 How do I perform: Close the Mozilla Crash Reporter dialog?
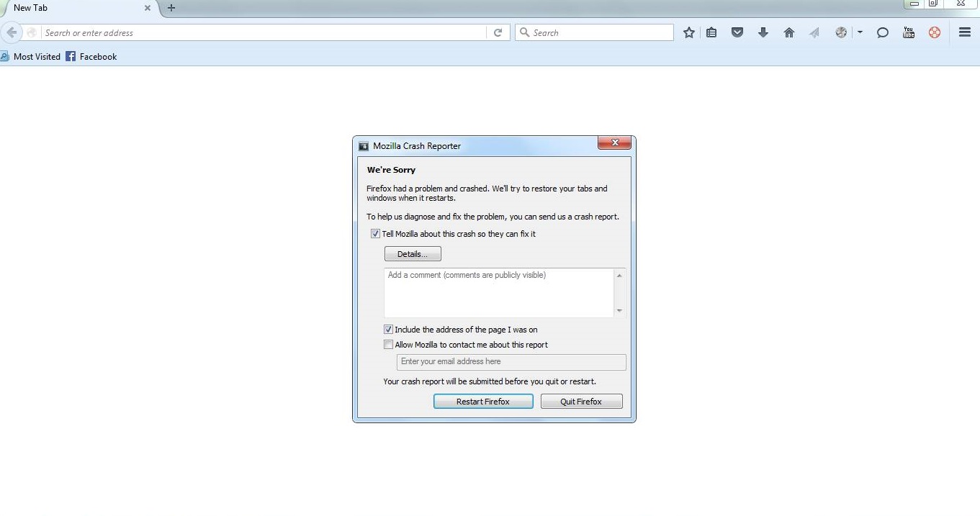click(615, 143)
